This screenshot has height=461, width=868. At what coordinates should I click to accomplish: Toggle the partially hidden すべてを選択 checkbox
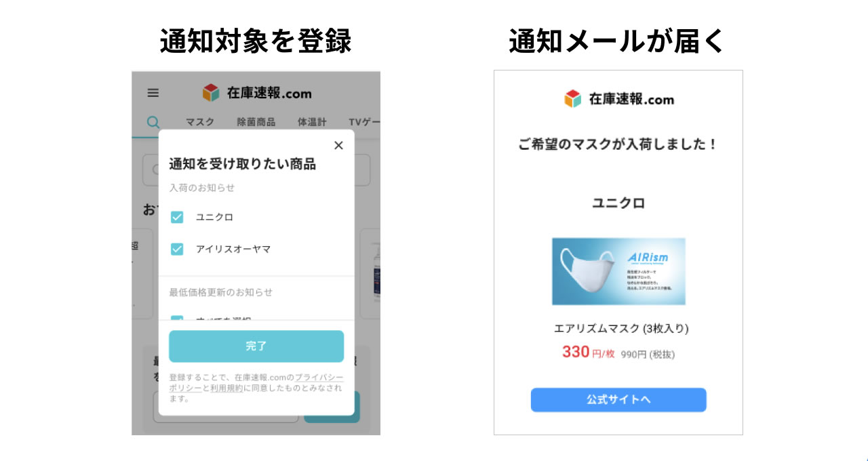(x=177, y=318)
